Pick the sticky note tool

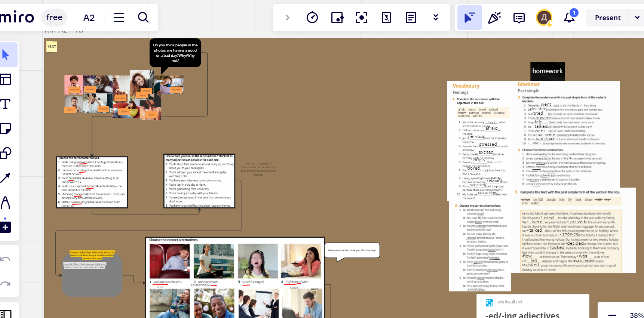[x=6, y=129]
